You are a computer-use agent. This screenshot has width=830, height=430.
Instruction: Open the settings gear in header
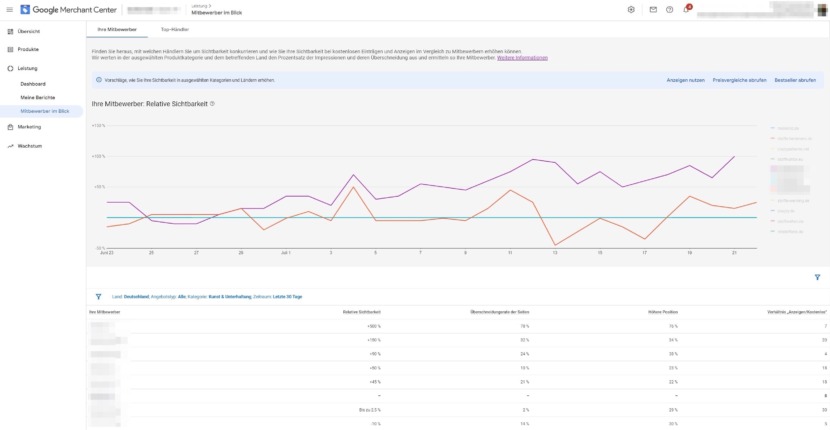tap(631, 10)
